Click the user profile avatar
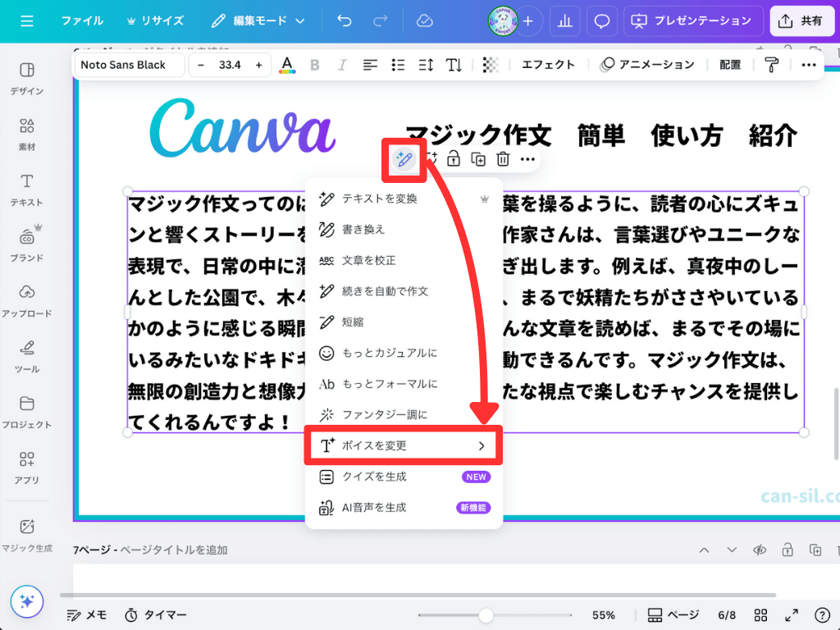This screenshot has height=630, width=840. tap(503, 21)
